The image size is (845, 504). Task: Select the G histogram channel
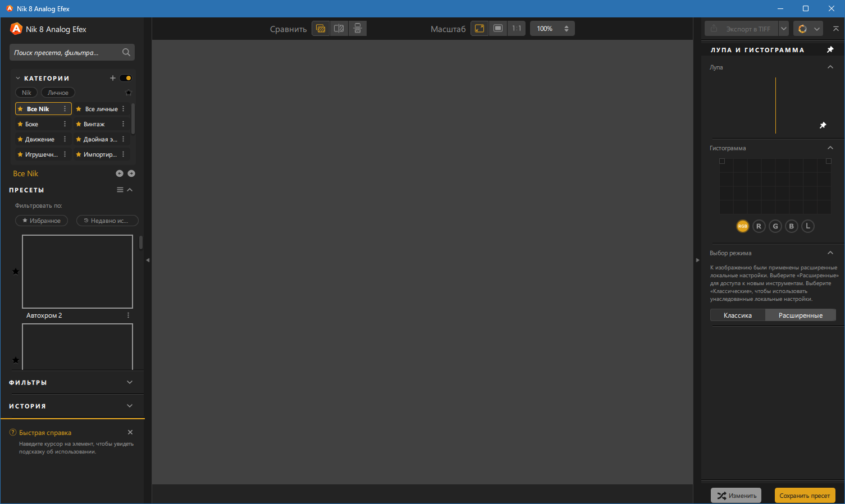click(x=775, y=226)
